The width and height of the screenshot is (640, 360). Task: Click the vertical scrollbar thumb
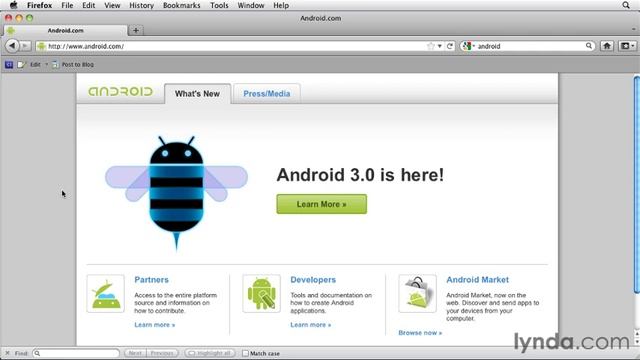[x=637, y=184]
